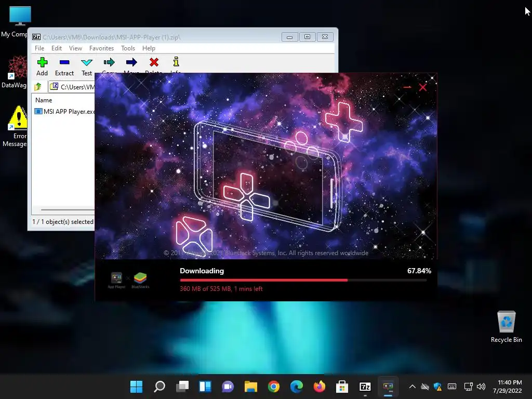Minimize the 7-Zip window
The image size is (532, 399).
pyautogui.click(x=289, y=37)
